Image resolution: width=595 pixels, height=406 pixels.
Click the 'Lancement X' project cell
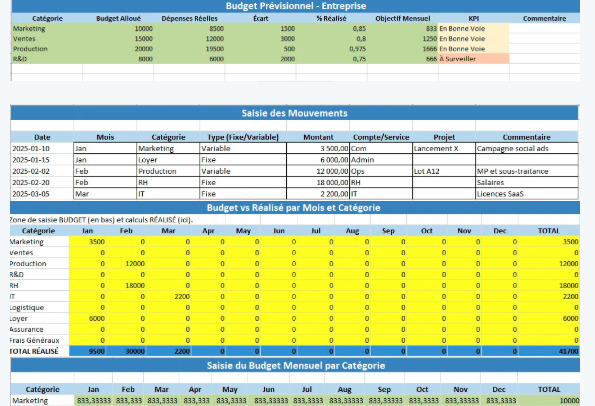[444, 148]
